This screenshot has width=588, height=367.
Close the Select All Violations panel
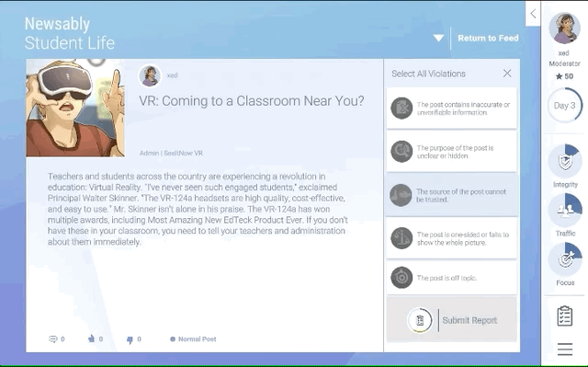(x=507, y=74)
